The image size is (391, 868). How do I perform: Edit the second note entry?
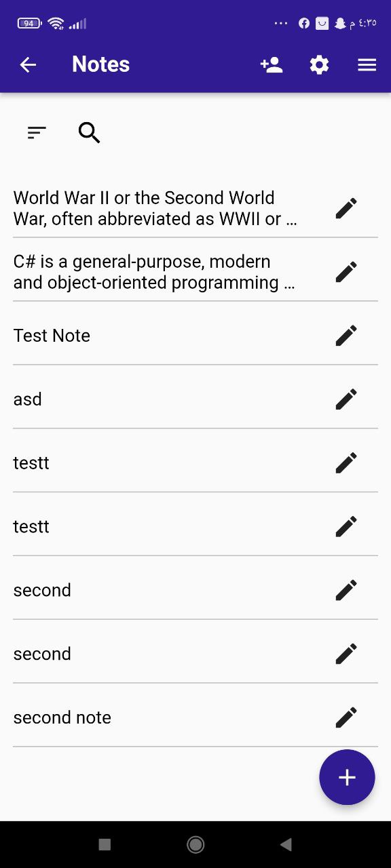click(x=346, y=590)
